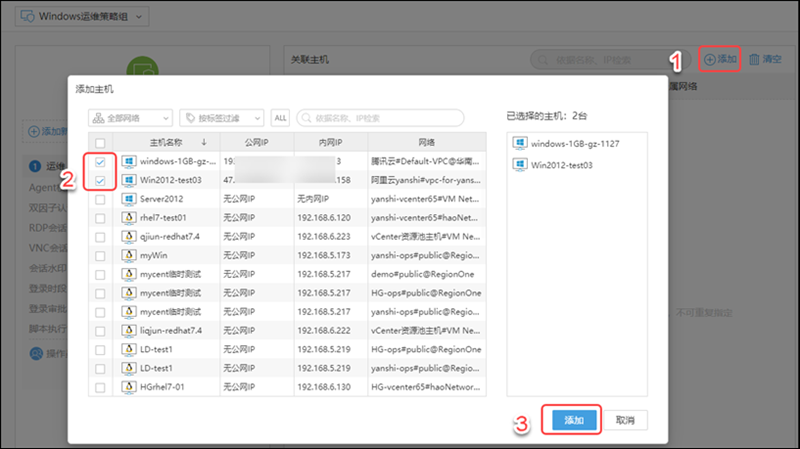Select the 脚本执行 sidebar item

point(47,329)
